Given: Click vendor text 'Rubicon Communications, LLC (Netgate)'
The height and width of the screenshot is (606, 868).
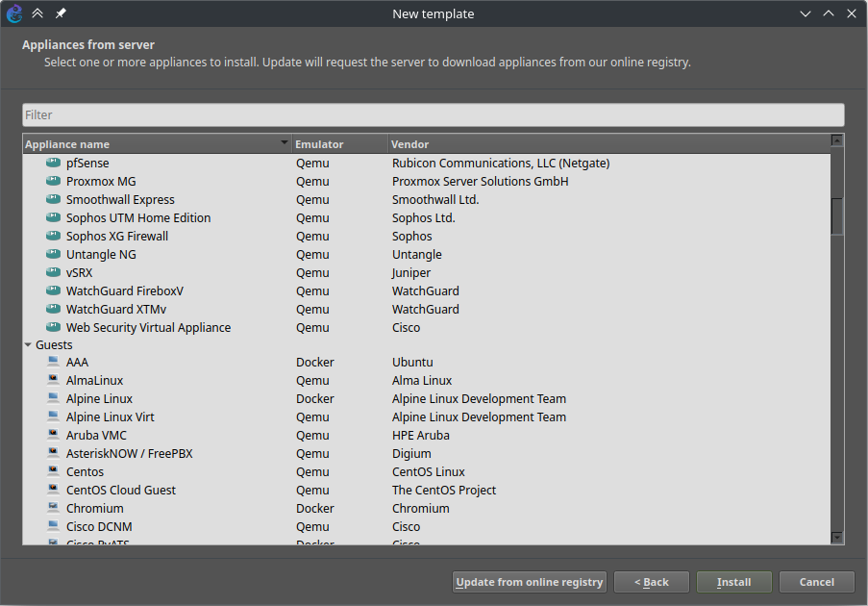Looking at the screenshot, I should point(501,163).
